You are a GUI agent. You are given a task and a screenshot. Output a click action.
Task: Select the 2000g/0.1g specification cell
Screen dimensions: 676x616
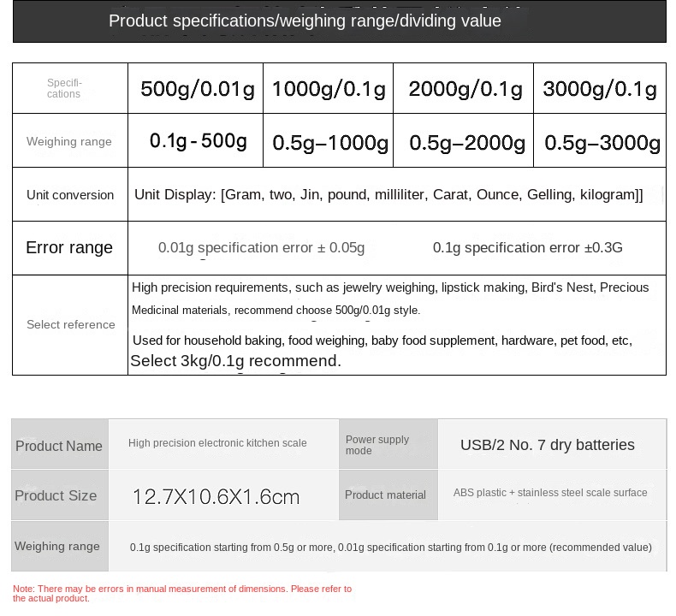pyautogui.click(x=465, y=89)
